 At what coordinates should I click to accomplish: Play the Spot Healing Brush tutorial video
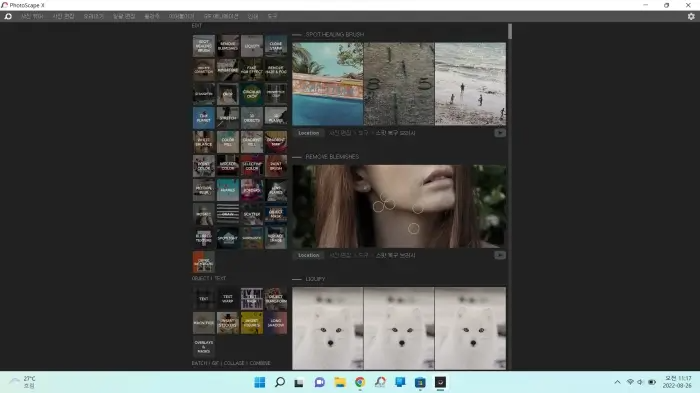click(500, 133)
